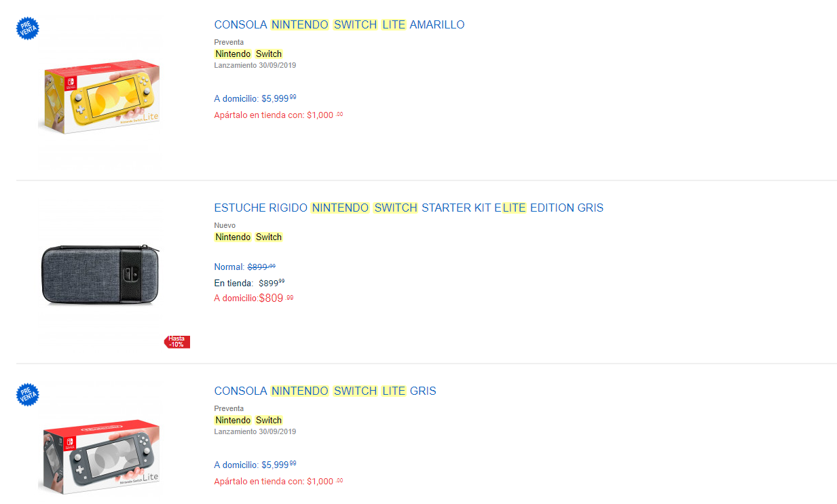Image resolution: width=837 pixels, height=504 pixels.
Task: Click the Nuevo label under the Estuche Rigido
Action: [224, 225]
